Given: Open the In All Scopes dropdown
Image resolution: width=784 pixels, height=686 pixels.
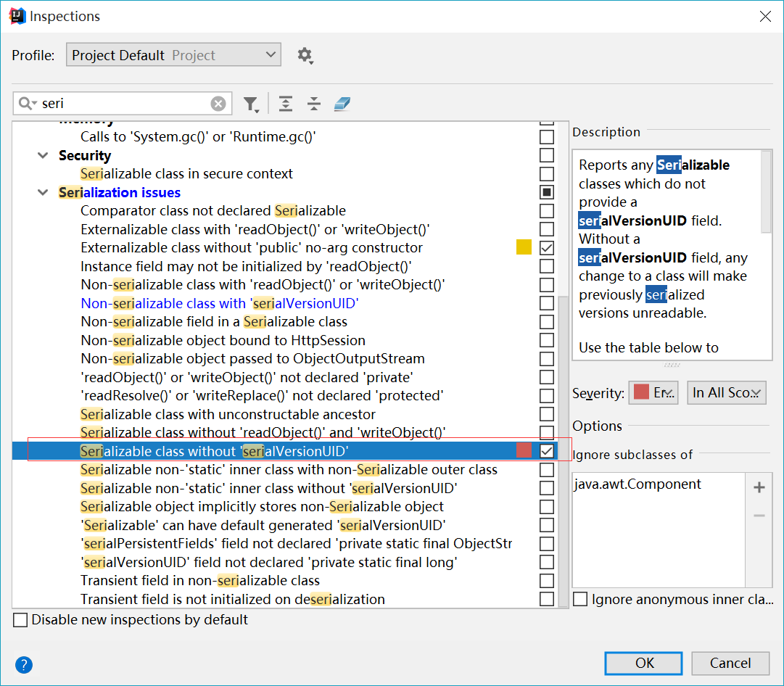Looking at the screenshot, I should tap(726, 393).
